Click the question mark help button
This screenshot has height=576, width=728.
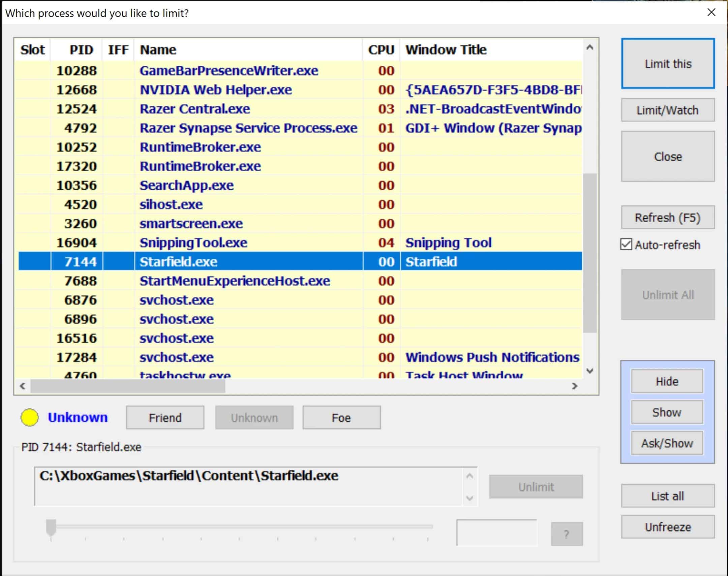tap(567, 534)
